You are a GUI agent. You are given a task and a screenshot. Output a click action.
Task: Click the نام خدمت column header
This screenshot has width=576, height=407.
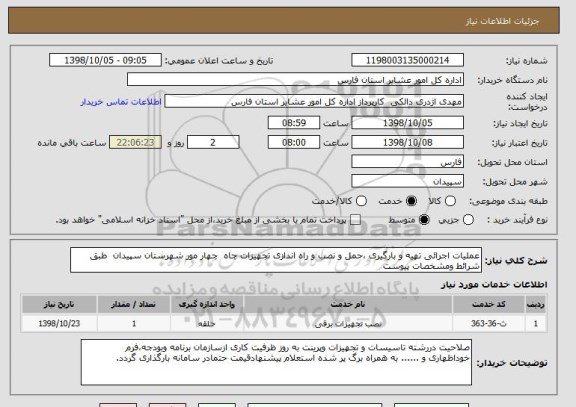pyautogui.click(x=348, y=304)
